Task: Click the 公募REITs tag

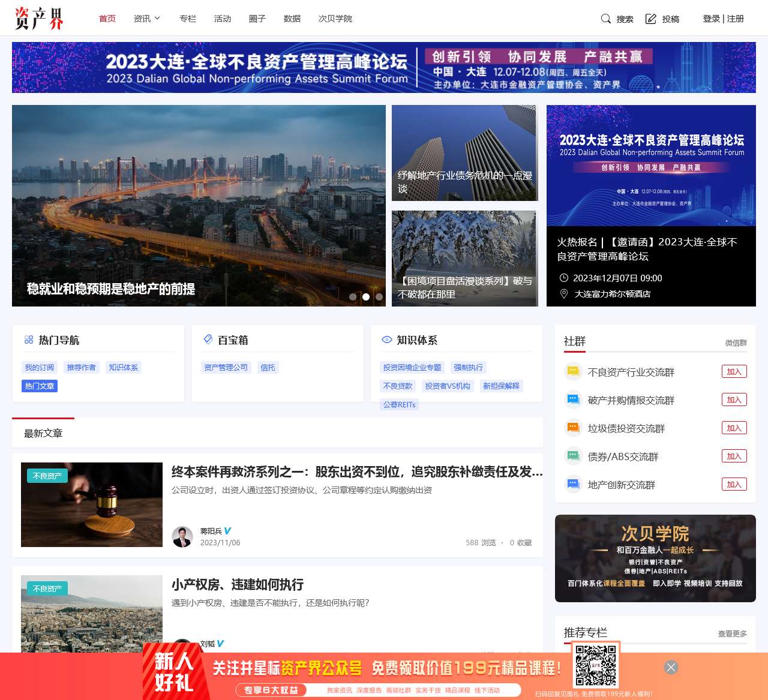Action: click(x=400, y=405)
